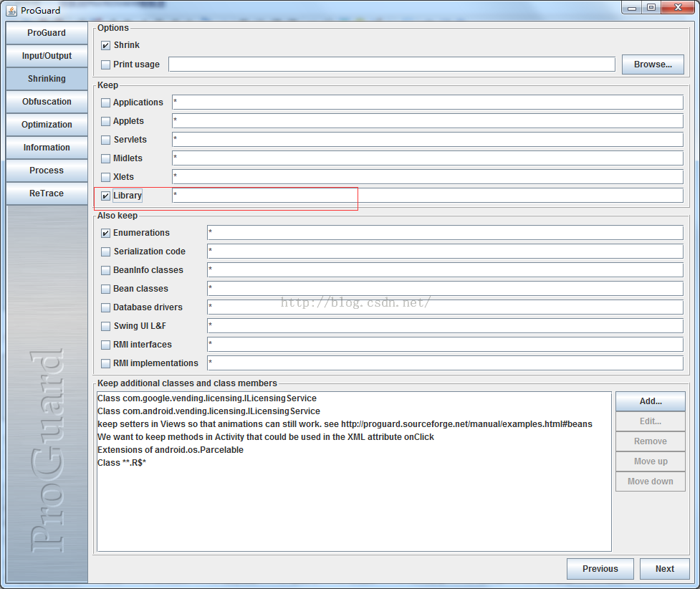Switch to the Process tab
The image size is (700, 589).
(x=47, y=171)
